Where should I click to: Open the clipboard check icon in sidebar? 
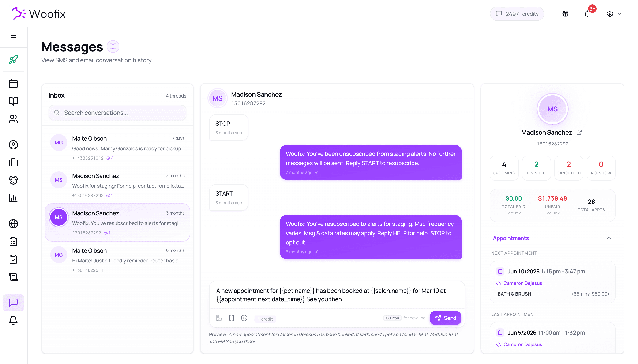tap(13, 259)
